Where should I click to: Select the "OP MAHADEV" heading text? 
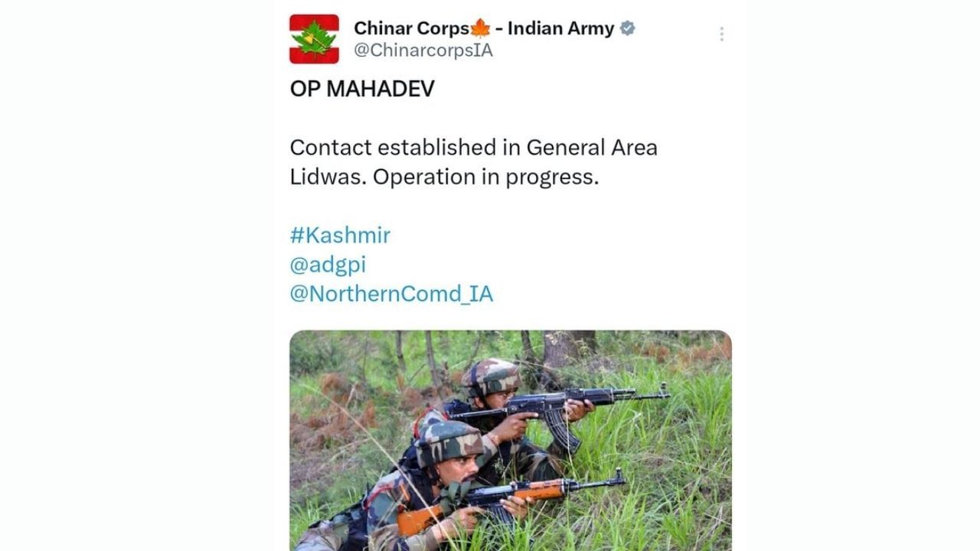click(x=362, y=89)
